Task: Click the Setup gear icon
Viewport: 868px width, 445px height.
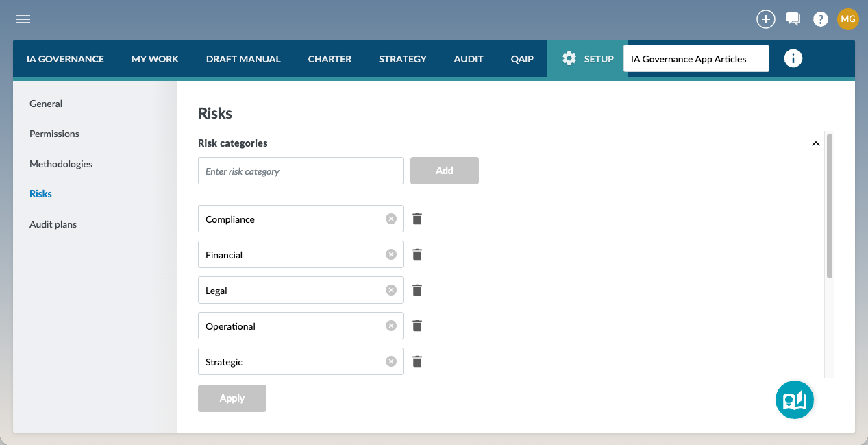Action: (x=569, y=59)
